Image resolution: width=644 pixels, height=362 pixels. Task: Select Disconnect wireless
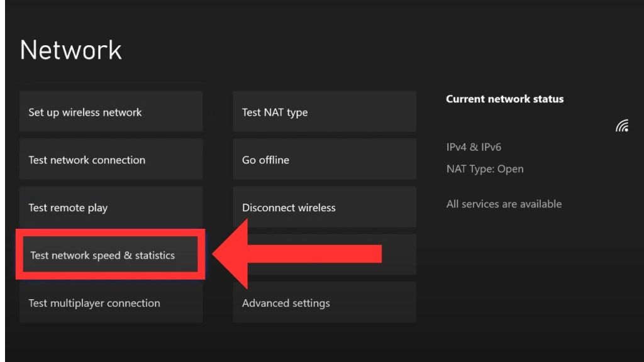click(x=324, y=207)
